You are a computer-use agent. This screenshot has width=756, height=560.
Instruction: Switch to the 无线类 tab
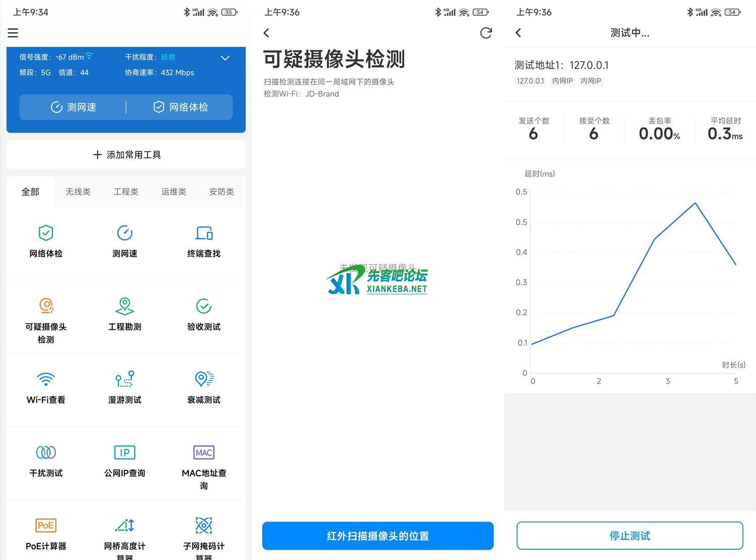pos(78,192)
